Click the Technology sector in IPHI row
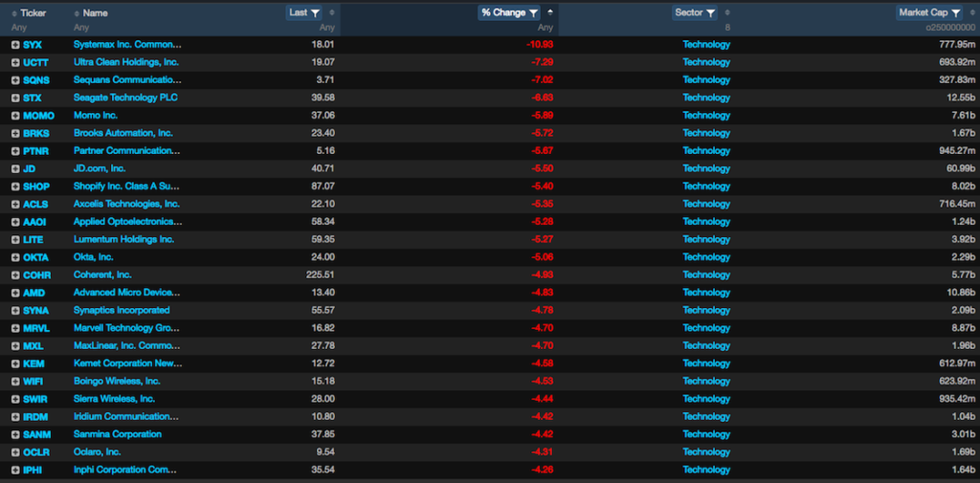 (x=706, y=470)
